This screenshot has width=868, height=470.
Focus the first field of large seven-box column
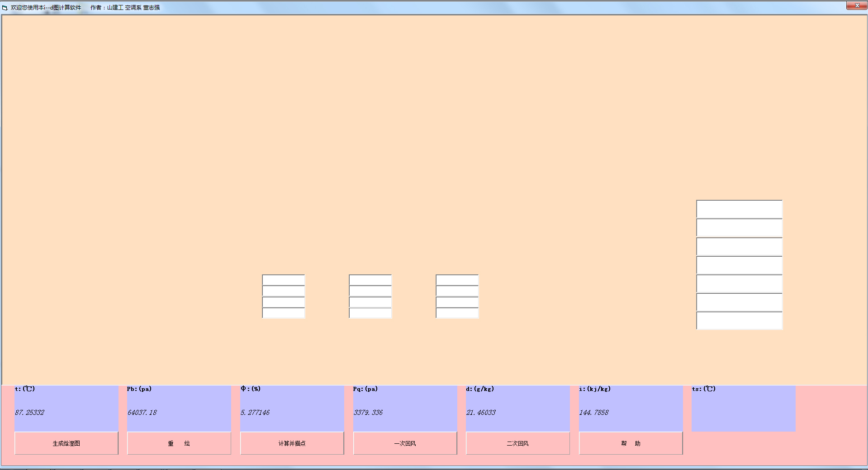click(740, 209)
